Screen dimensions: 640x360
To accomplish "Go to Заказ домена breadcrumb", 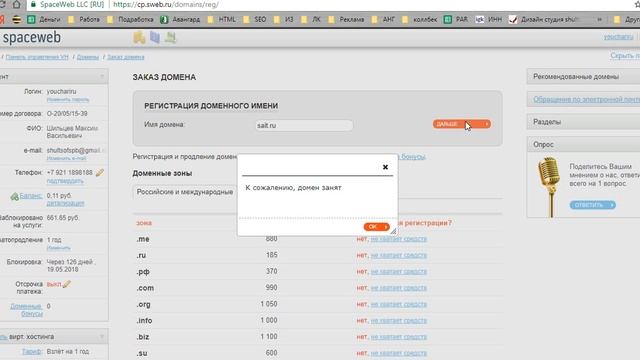I will [126, 57].
